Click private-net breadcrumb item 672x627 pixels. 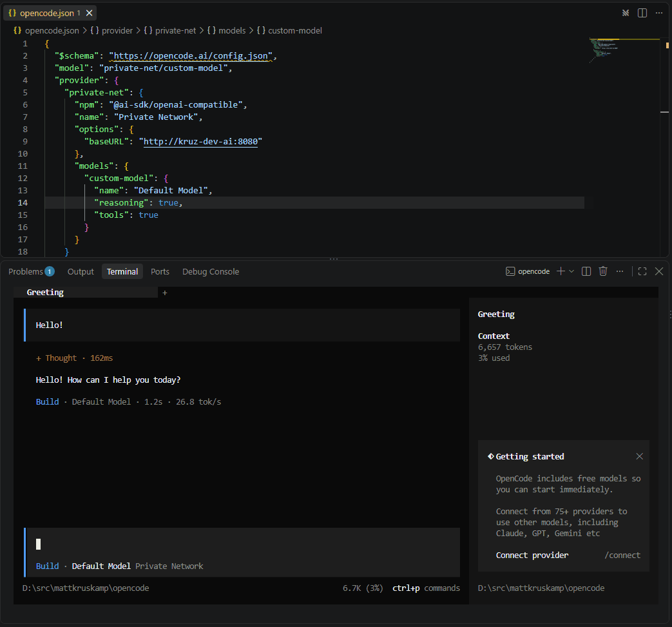coord(169,30)
